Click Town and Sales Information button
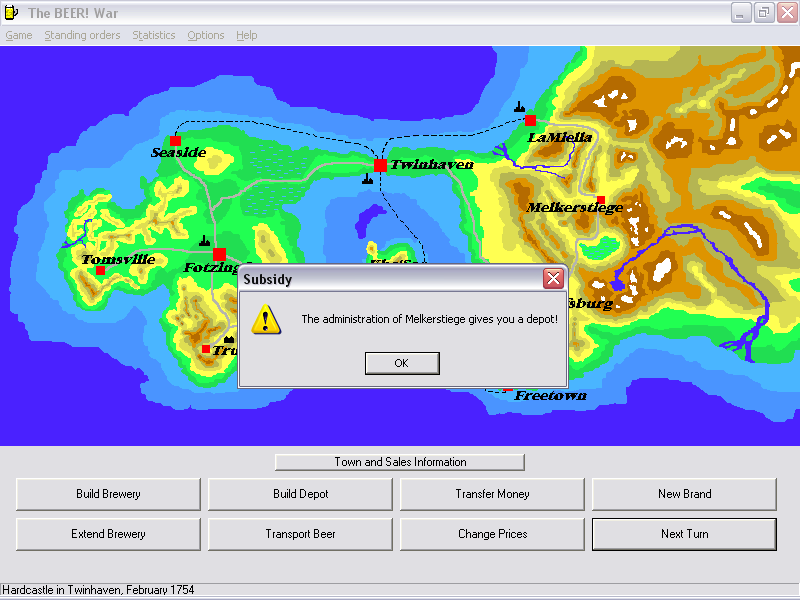 tap(400, 462)
